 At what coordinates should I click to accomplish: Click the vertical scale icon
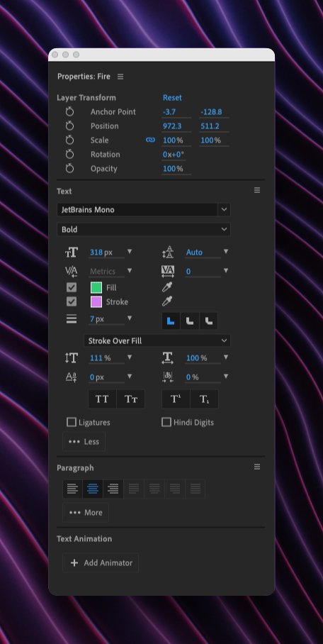coord(72,358)
